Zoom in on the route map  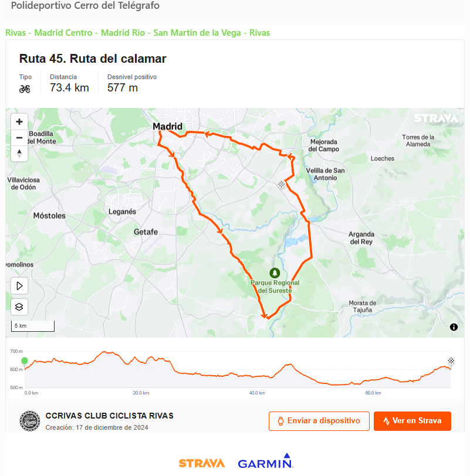(19, 122)
